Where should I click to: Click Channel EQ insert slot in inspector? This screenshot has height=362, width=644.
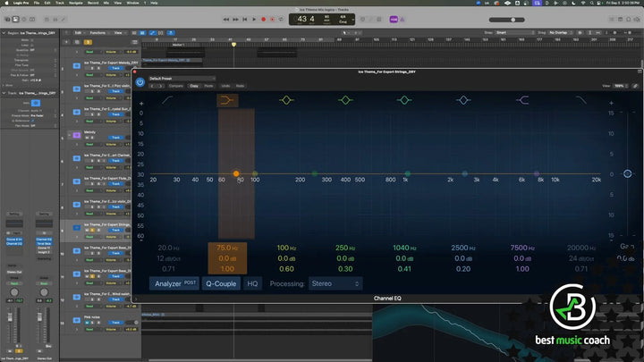[x=14, y=243]
